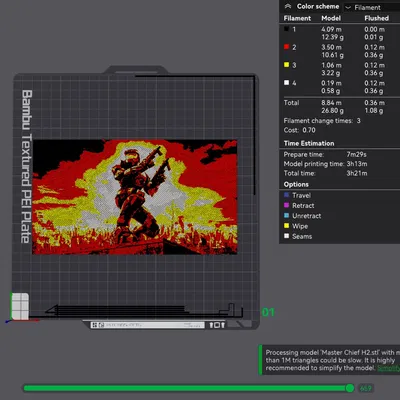Click the Total model length 8.84 m
400x400 pixels.
[x=332, y=103]
